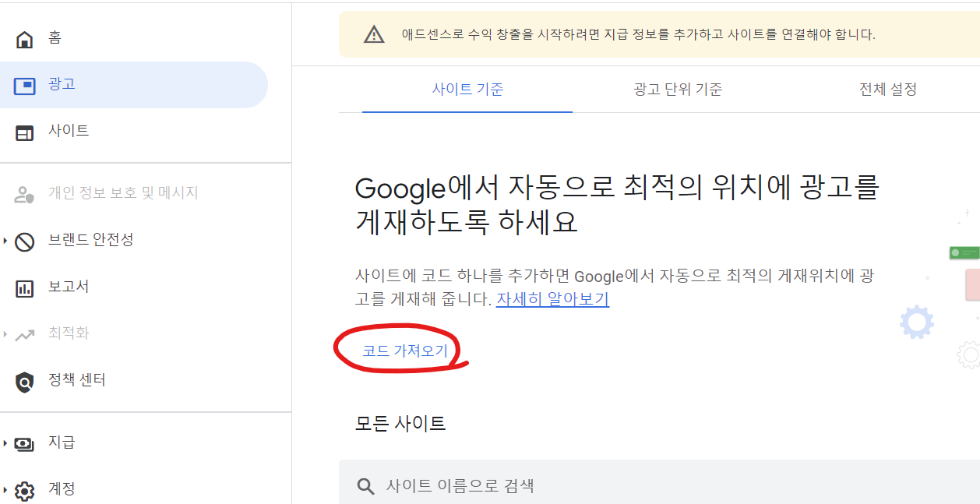The width and height of the screenshot is (980, 504).
Task: Click the 지급 label
Action: (62, 442)
